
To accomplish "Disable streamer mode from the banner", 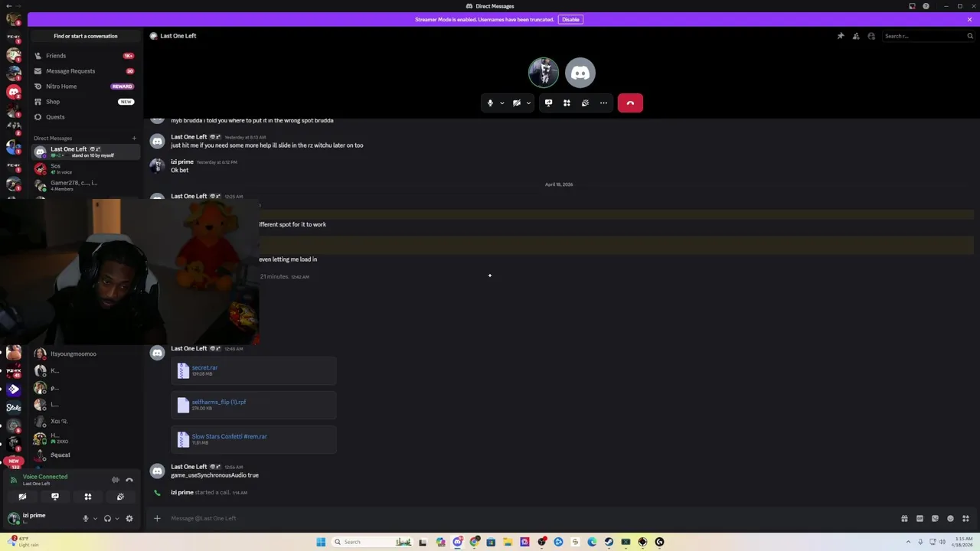I will click(570, 19).
